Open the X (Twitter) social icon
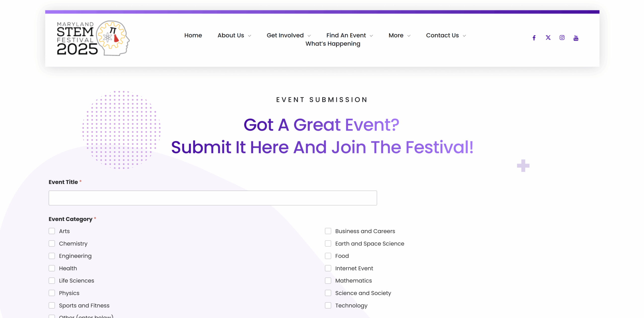 (548, 38)
